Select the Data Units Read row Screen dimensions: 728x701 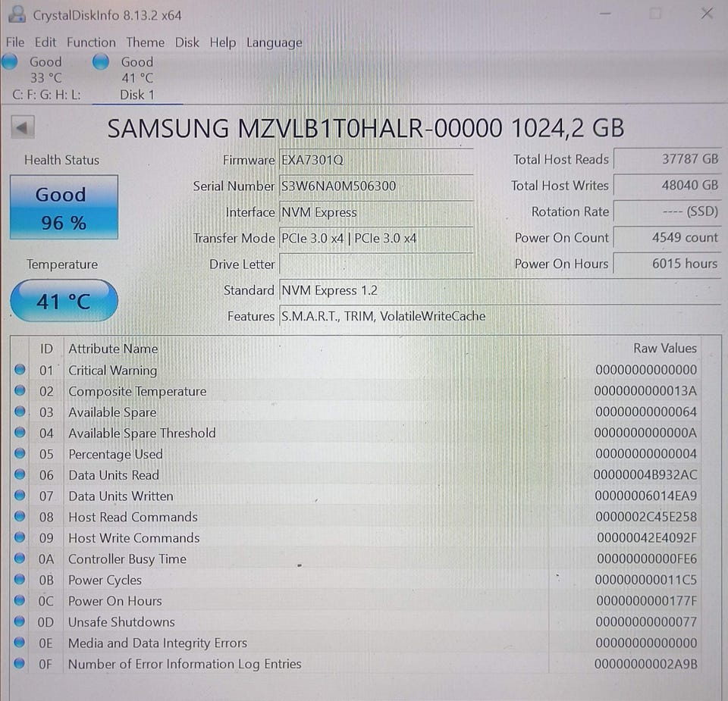356,475
